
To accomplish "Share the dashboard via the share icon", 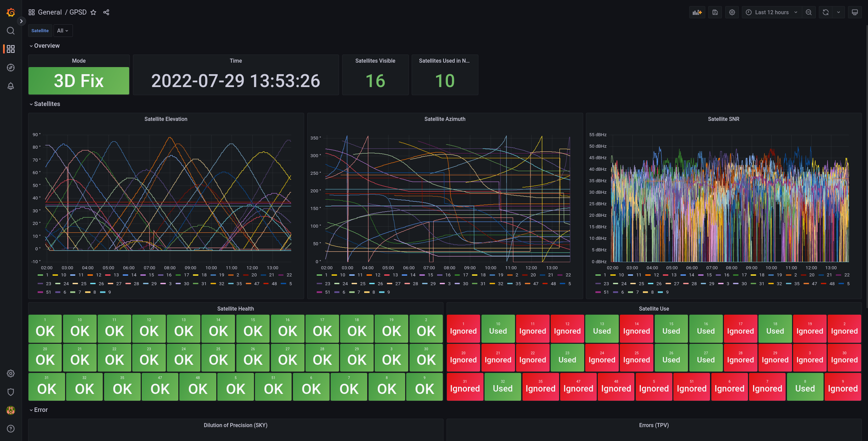I will pos(106,13).
